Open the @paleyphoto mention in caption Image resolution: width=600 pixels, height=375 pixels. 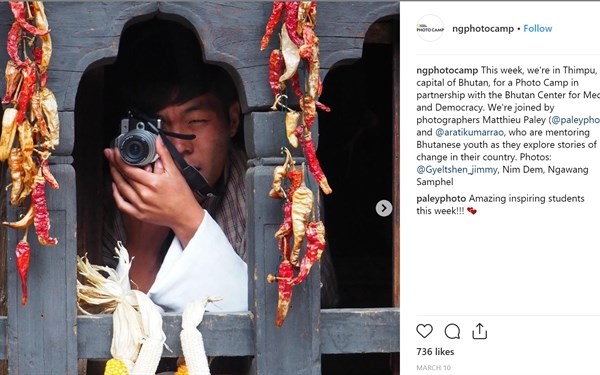tap(576, 120)
